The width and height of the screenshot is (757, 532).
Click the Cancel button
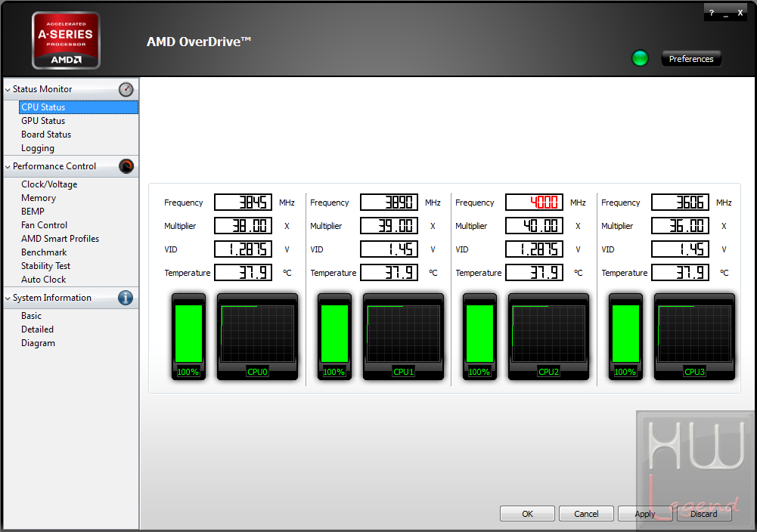[586, 514]
